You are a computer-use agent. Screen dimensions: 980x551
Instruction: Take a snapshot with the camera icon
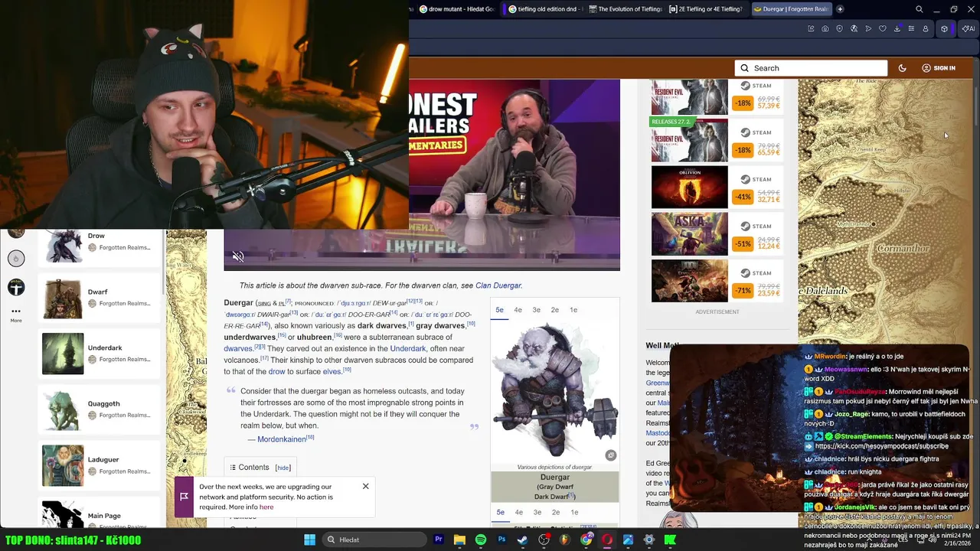pyautogui.click(x=825, y=29)
